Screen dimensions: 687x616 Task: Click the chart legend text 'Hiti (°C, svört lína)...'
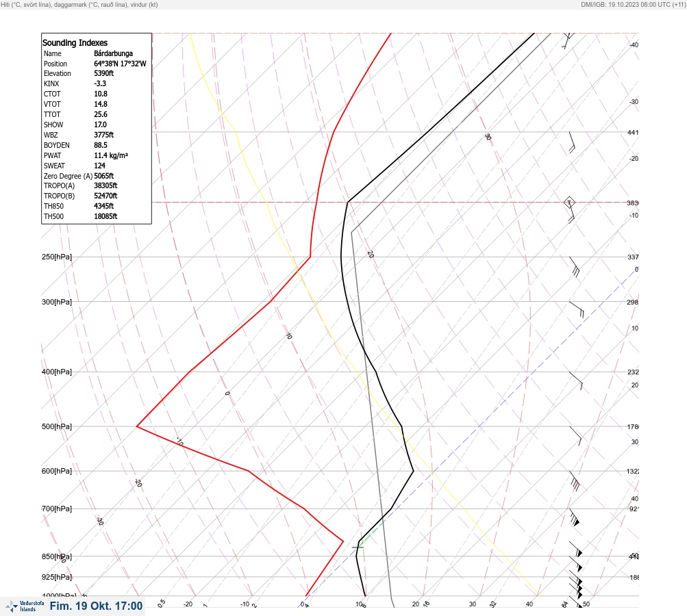coord(79,4)
